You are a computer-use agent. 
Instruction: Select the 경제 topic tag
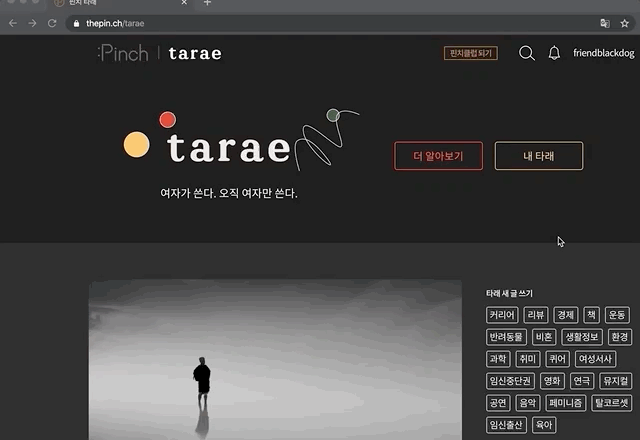566,315
